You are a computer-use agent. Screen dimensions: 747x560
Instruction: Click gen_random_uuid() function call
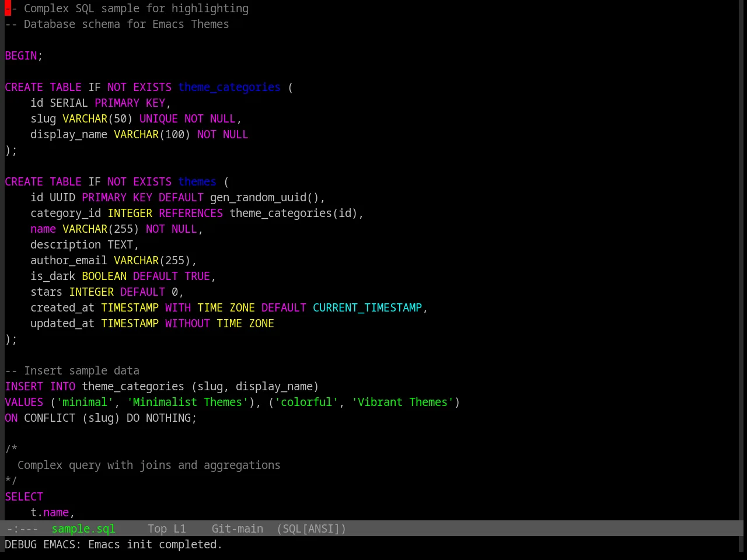pyautogui.click(x=264, y=197)
